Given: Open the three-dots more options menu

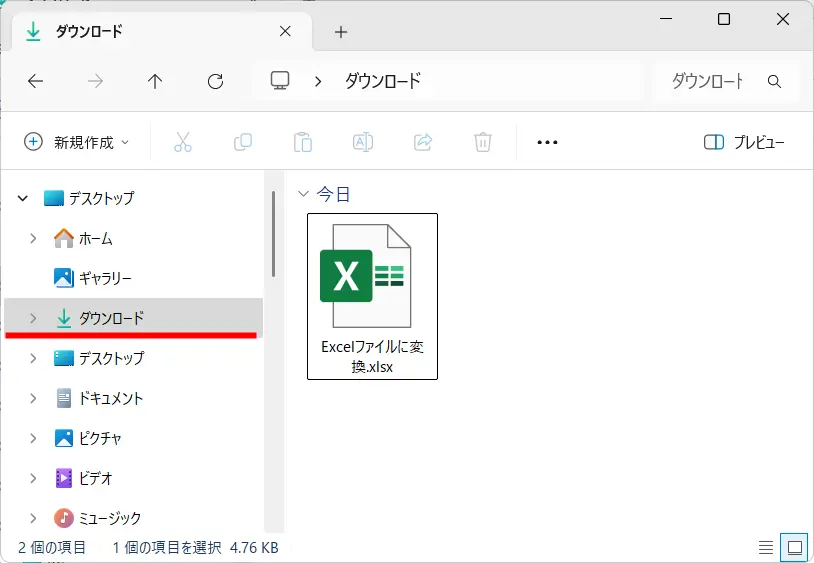Looking at the screenshot, I should point(547,142).
